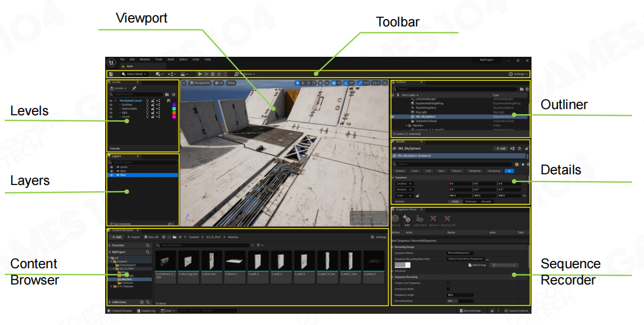Click the Add button in Details panel
The image size is (644, 325).
coord(499,148)
